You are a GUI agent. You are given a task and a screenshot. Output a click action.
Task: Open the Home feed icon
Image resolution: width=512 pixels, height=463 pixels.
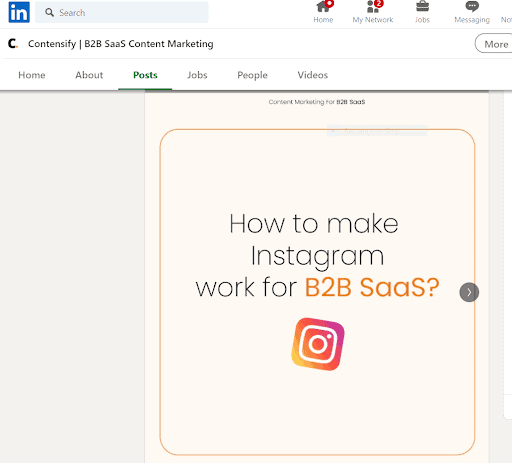click(x=323, y=7)
